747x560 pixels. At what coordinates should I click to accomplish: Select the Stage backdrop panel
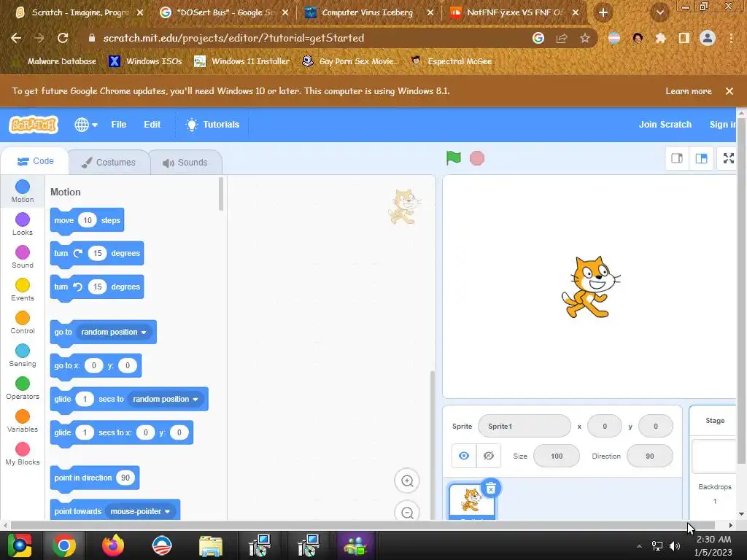pos(713,462)
